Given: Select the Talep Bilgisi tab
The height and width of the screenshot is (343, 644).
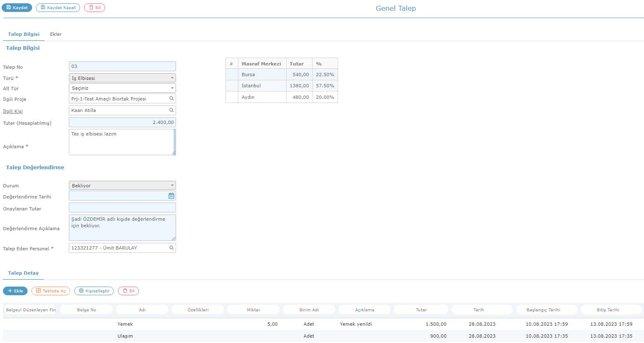Looking at the screenshot, I should [x=24, y=34].
